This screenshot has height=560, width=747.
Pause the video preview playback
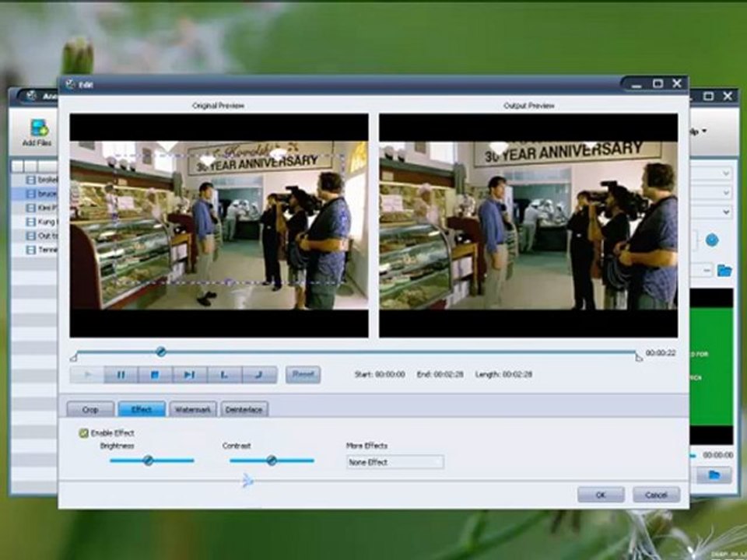point(121,375)
